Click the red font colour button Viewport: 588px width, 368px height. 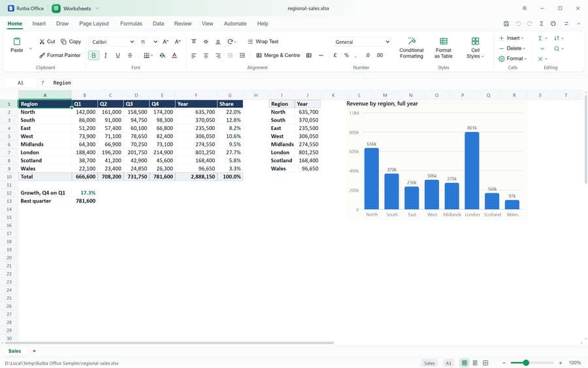pyautogui.click(x=174, y=56)
